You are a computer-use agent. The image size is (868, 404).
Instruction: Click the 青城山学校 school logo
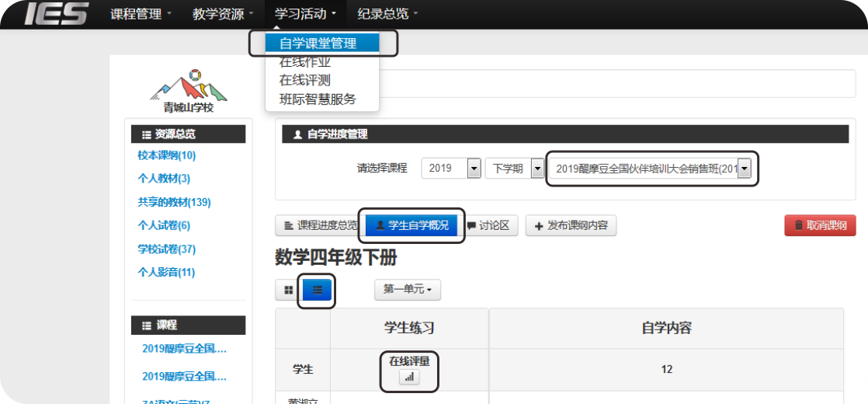coord(183,91)
